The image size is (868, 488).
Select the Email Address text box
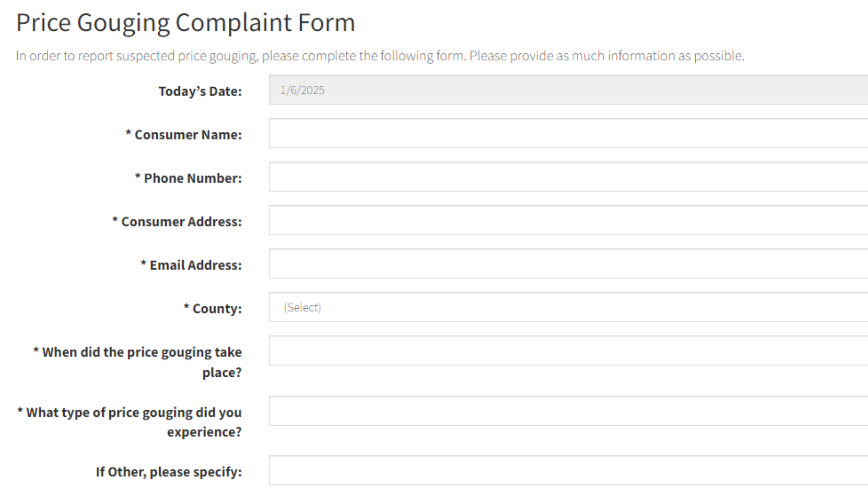(568, 263)
